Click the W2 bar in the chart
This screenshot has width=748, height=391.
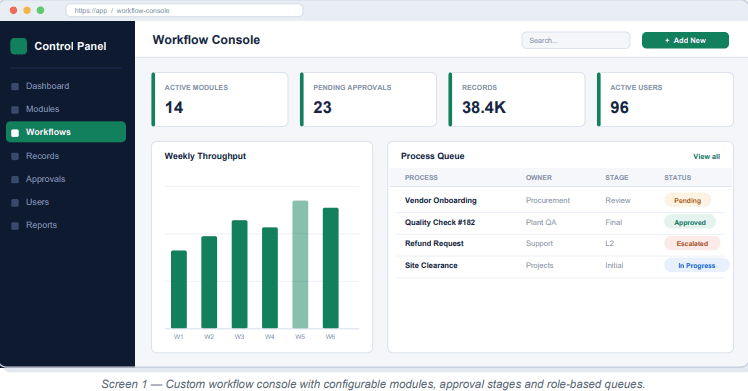tap(209, 282)
